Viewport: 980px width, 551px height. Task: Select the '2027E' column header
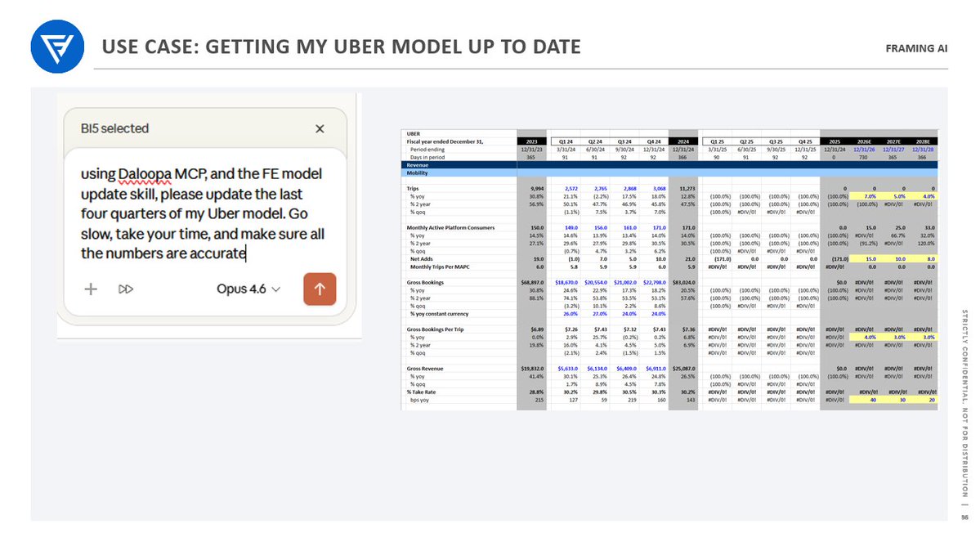point(893,141)
